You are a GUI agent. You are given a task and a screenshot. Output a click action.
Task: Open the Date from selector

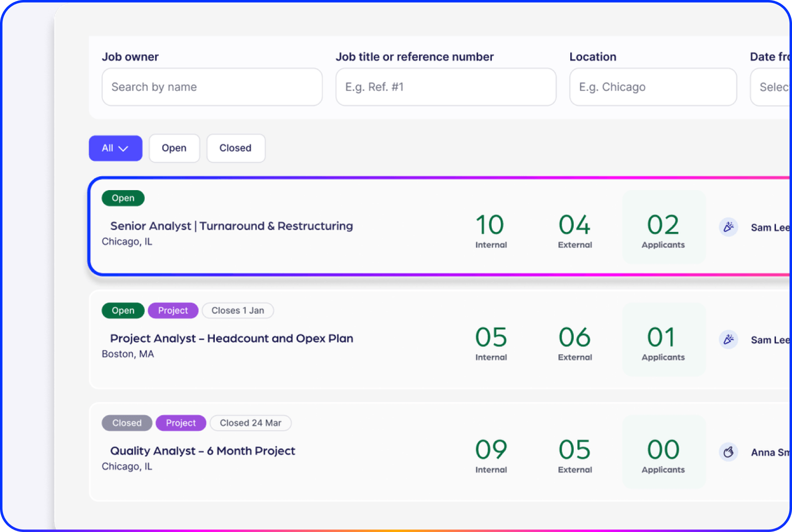772,87
